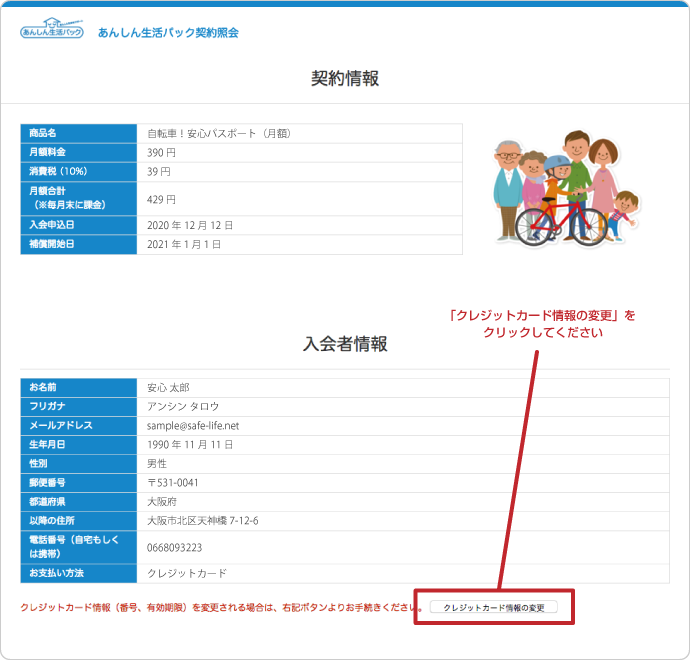This screenshot has height=660, width=690.
Task: Select the 契約情報 heading text
Action: click(x=345, y=78)
